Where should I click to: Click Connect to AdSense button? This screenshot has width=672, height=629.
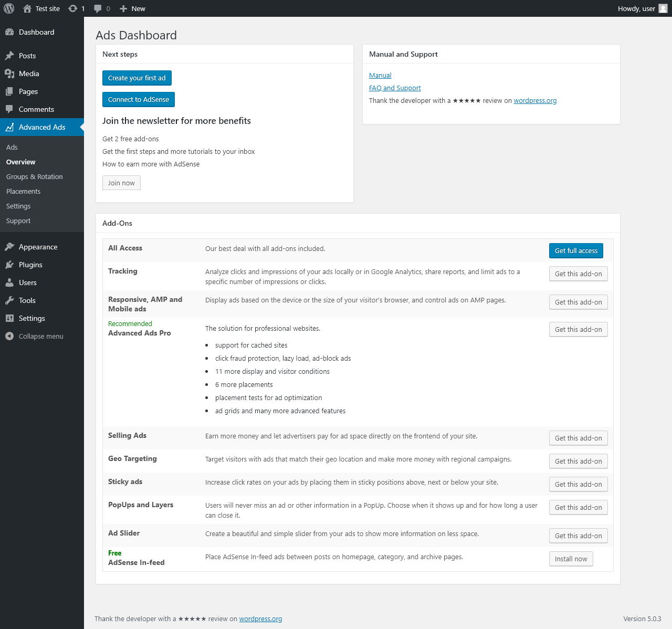139,99
